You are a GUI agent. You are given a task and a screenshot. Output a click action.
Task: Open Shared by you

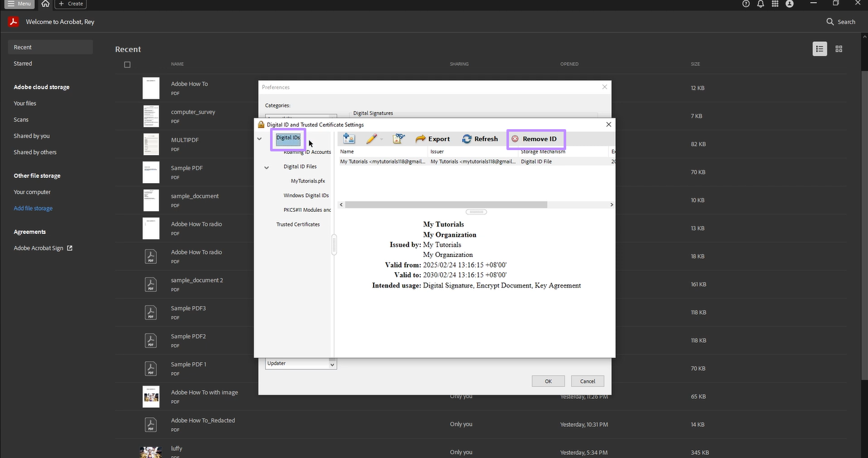(x=32, y=136)
